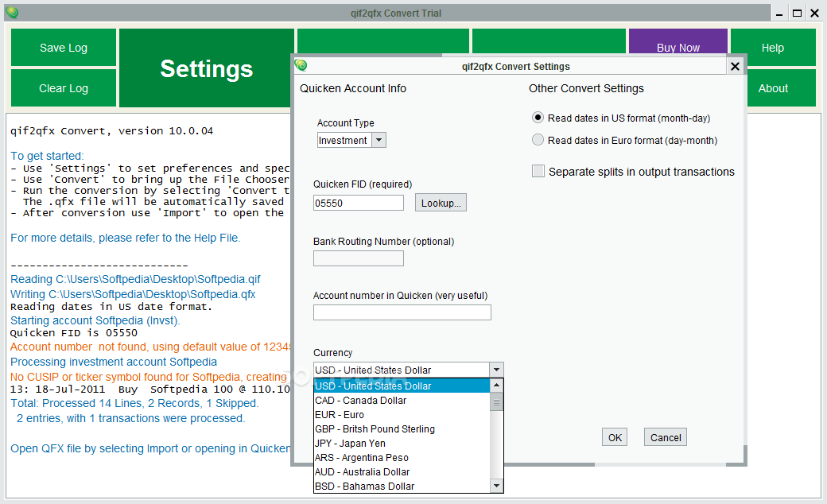This screenshot has width=827, height=504.
Task: Click the Quicken FID field with 05550
Action: [x=359, y=203]
